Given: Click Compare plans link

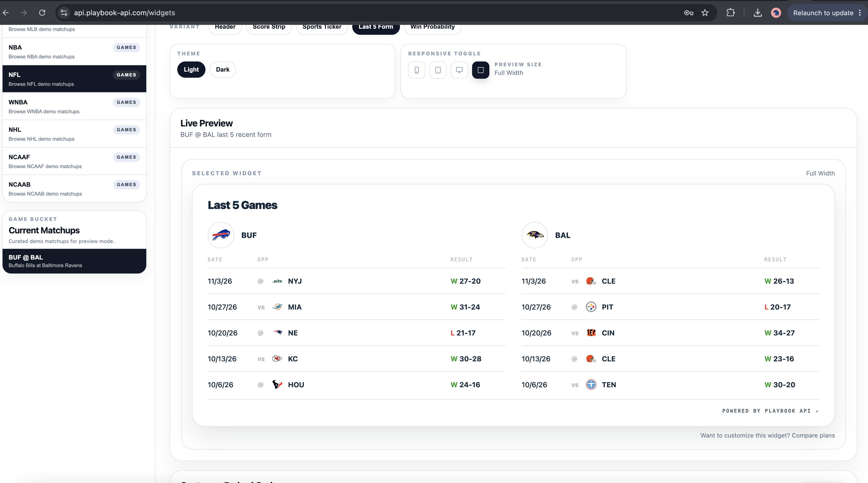Looking at the screenshot, I should [813, 436].
